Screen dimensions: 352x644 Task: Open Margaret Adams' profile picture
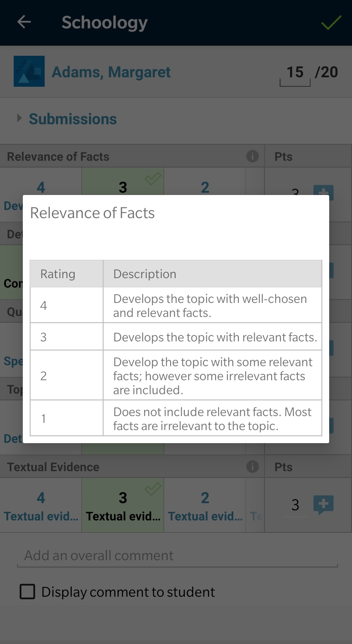(x=29, y=71)
